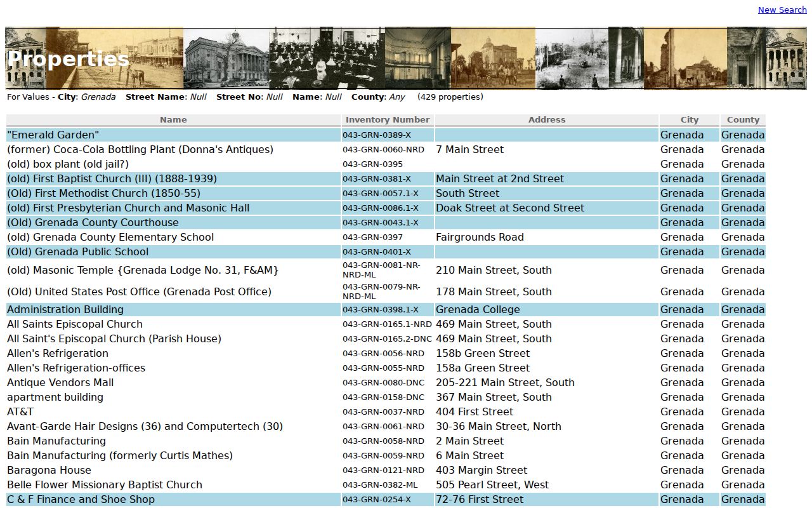Select (former) Coca-Cola Bottling Plant row name
The height and width of the screenshot is (508, 812).
(x=140, y=149)
